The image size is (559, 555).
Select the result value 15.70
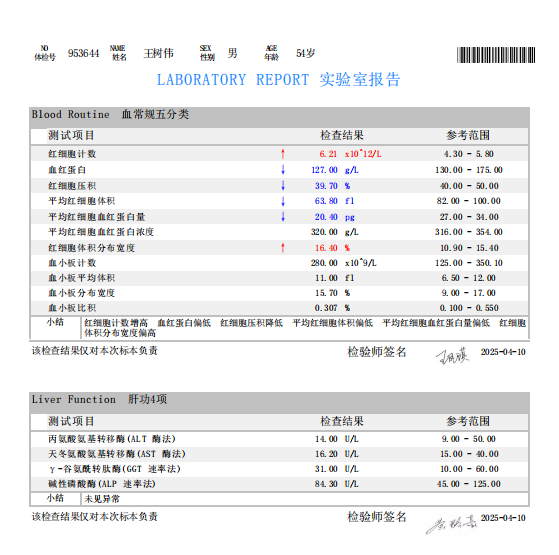pyautogui.click(x=326, y=293)
